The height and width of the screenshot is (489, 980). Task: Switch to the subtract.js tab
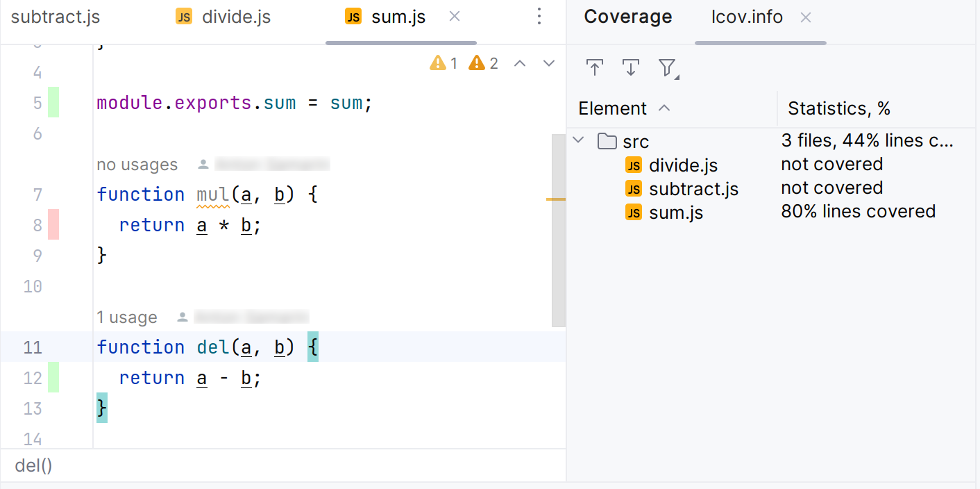(x=56, y=17)
